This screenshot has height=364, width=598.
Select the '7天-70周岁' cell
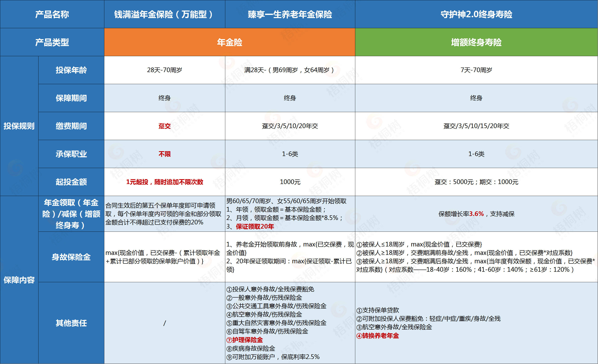tap(476, 70)
